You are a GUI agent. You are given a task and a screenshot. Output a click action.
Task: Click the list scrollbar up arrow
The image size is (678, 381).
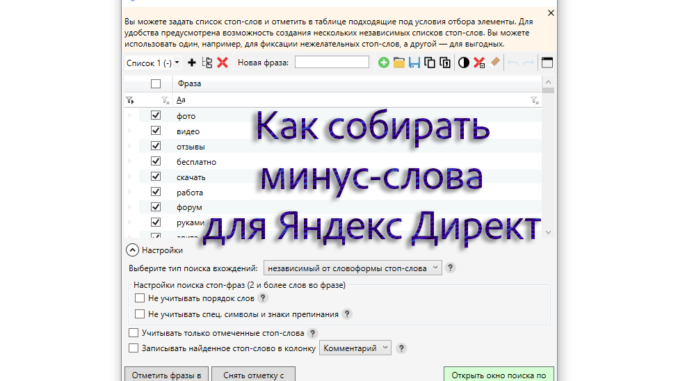click(548, 82)
